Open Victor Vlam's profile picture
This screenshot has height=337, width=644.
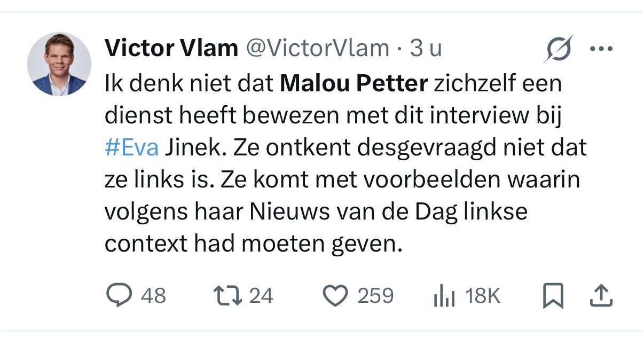click(59, 64)
